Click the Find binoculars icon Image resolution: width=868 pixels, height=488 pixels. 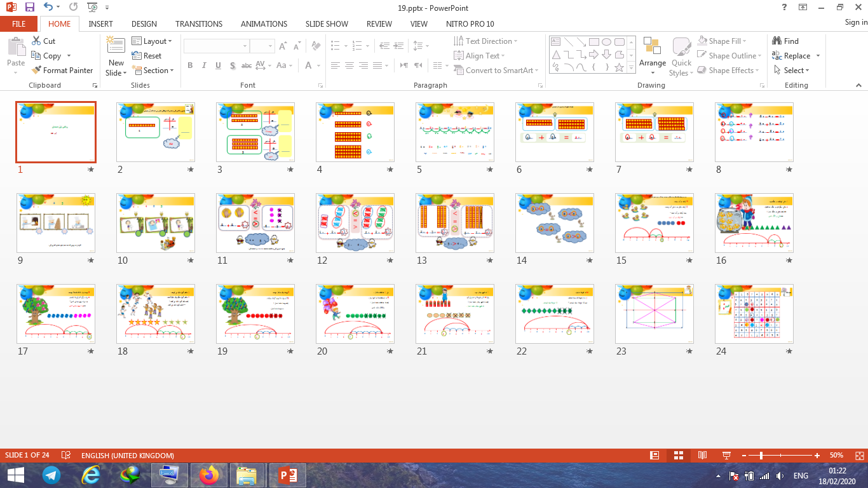(776, 41)
